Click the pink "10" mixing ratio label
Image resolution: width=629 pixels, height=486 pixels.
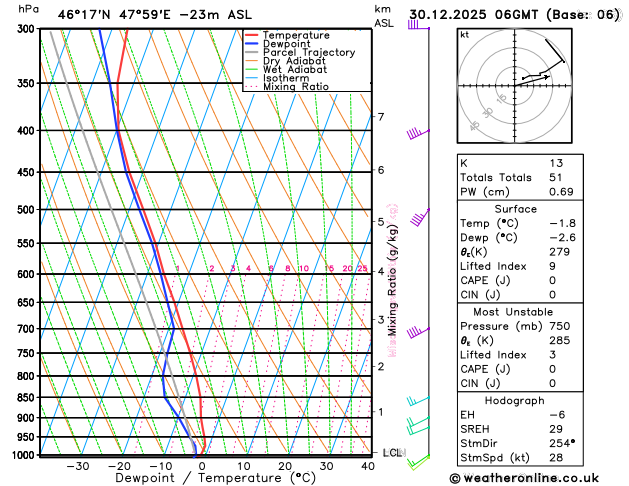click(304, 269)
